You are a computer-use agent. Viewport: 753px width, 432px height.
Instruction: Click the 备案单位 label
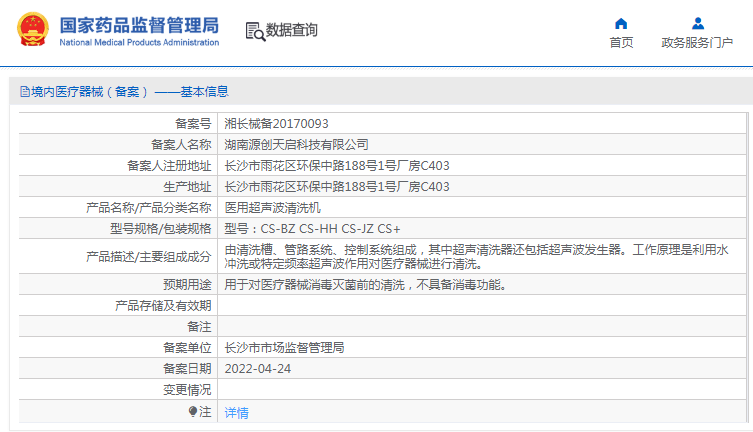(187, 348)
